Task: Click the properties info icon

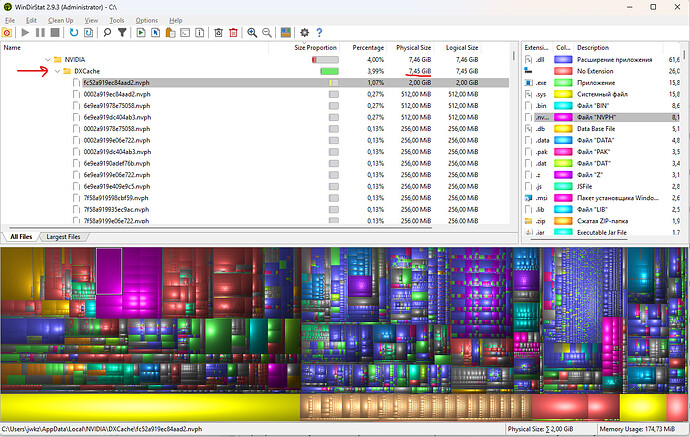Action: click(x=199, y=33)
